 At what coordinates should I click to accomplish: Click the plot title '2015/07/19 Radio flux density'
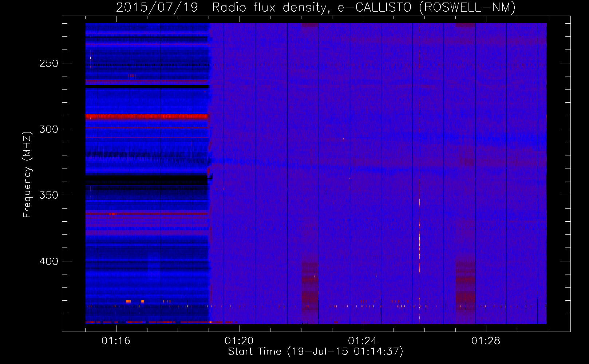[x=316, y=7]
